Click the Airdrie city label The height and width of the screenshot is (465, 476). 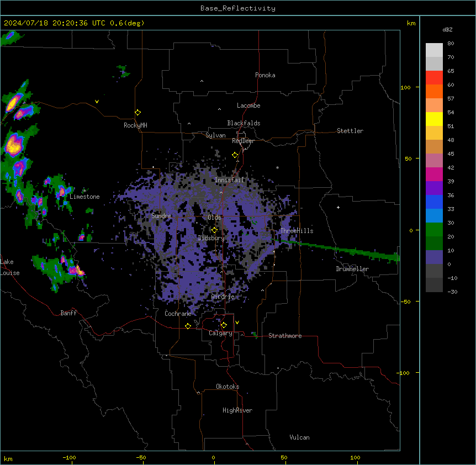(x=223, y=297)
